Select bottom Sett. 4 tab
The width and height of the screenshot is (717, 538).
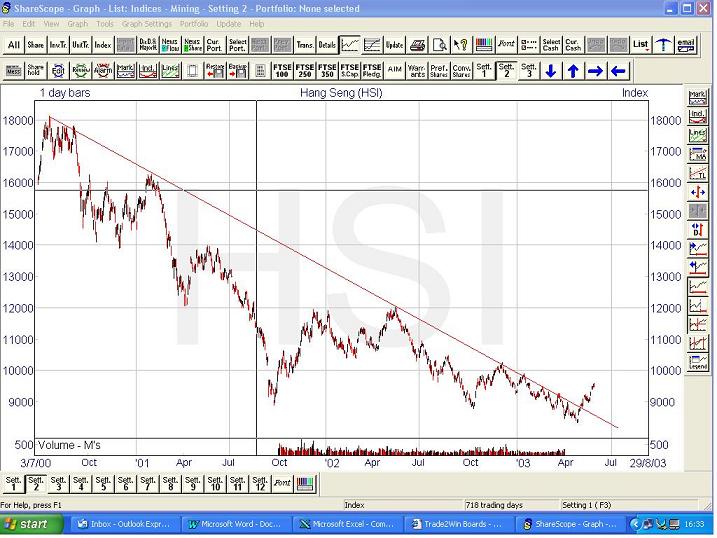80,484
